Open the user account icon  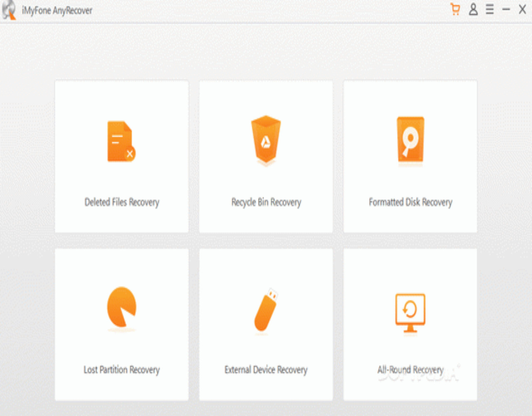(473, 9)
